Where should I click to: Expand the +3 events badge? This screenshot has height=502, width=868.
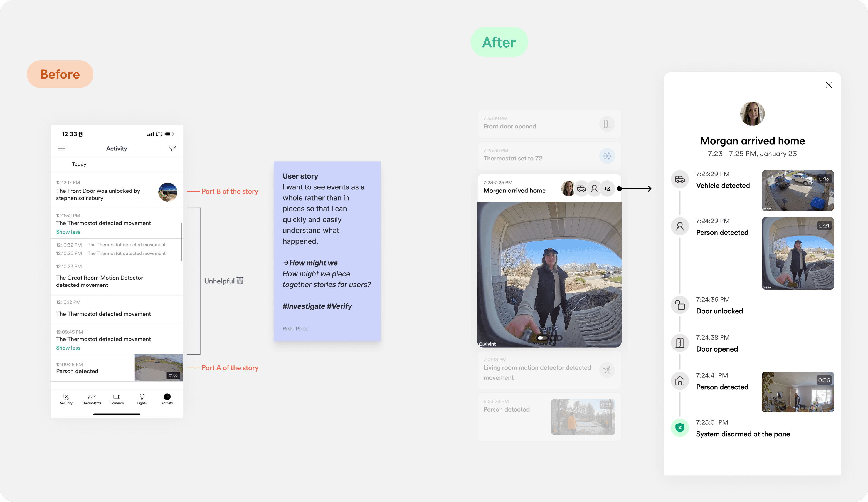(607, 189)
